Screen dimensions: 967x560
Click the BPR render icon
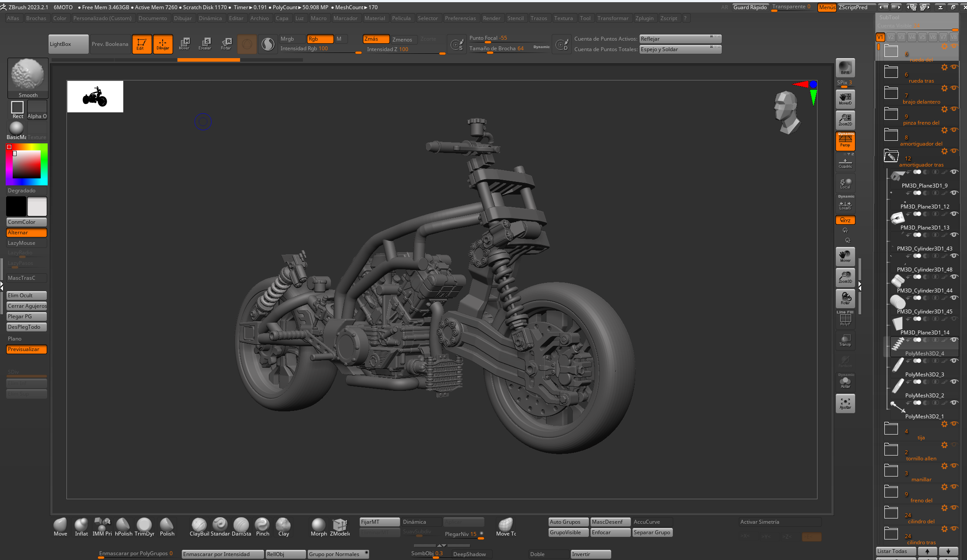pyautogui.click(x=845, y=68)
